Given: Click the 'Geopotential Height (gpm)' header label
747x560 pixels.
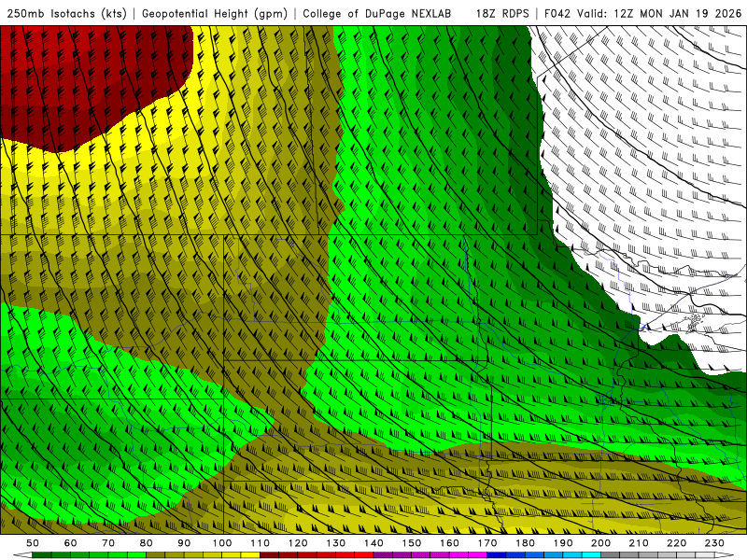Looking at the screenshot, I should tap(215, 14).
